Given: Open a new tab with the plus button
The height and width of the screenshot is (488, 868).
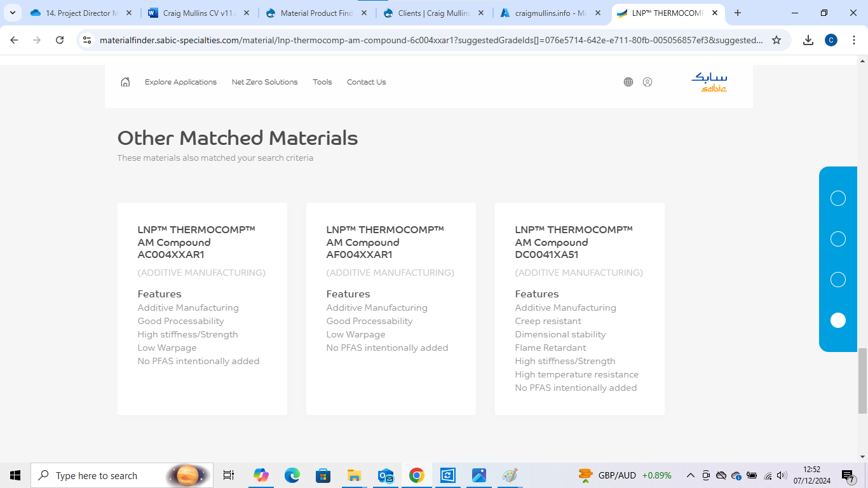Looking at the screenshot, I should pyautogui.click(x=738, y=13).
